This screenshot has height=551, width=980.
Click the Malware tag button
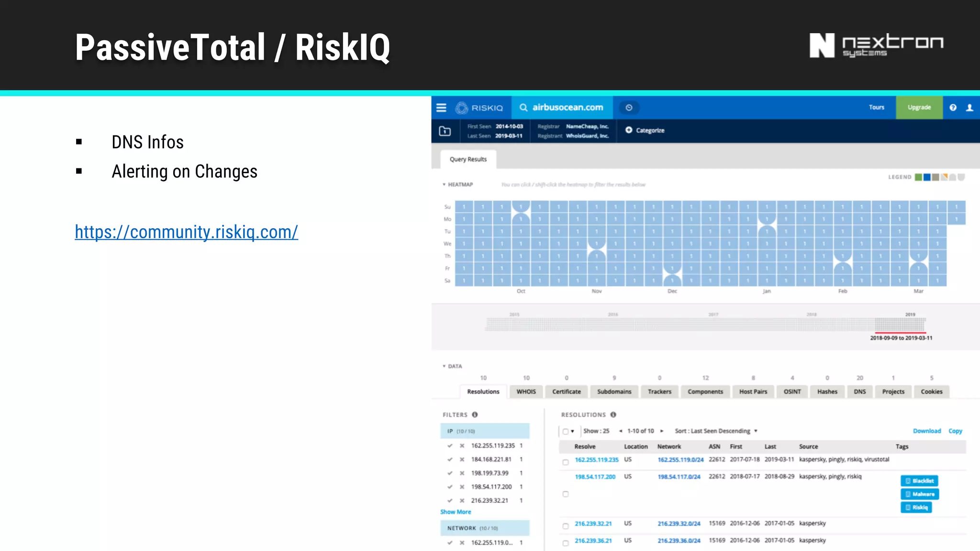pos(920,494)
